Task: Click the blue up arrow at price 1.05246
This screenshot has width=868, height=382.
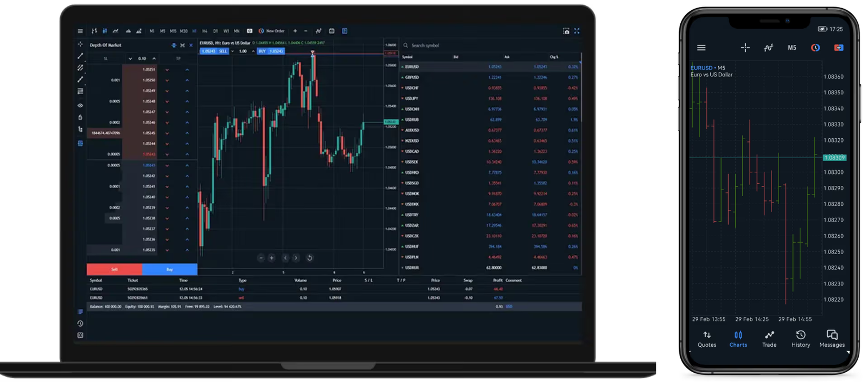Action: coord(187,122)
